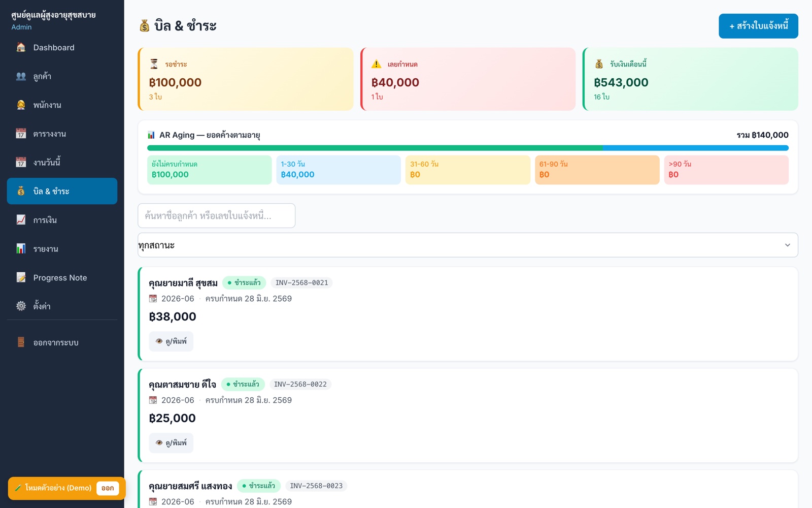The height and width of the screenshot is (508, 812).
Task: Navigate to งานวันนี้
Action: tap(62, 163)
